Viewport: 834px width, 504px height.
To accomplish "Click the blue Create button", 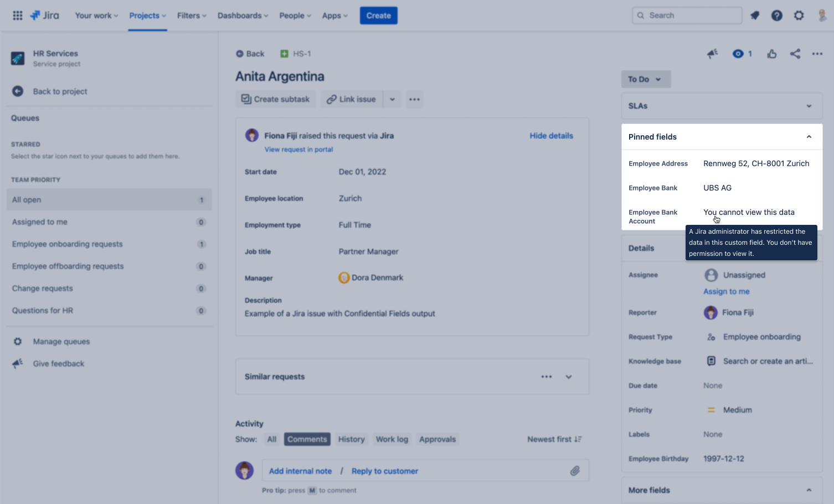I will click(x=378, y=16).
